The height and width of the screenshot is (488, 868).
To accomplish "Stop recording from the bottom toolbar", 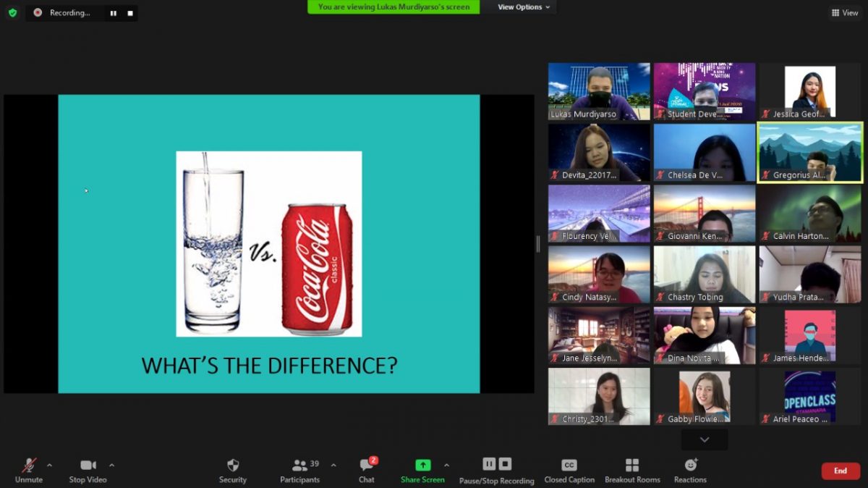I will coord(506,464).
